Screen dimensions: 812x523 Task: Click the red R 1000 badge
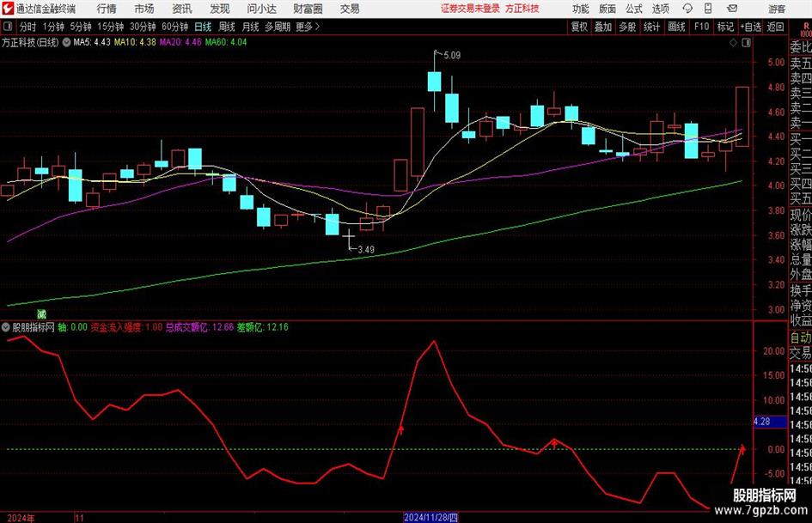[806, 29]
